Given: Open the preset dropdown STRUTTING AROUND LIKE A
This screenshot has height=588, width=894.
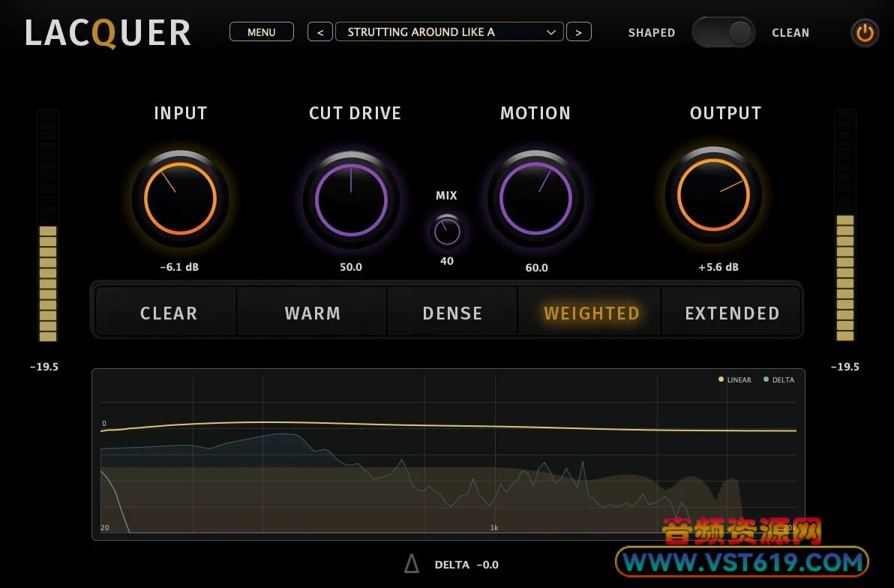Looking at the screenshot, I should click(x=449, y=32).
